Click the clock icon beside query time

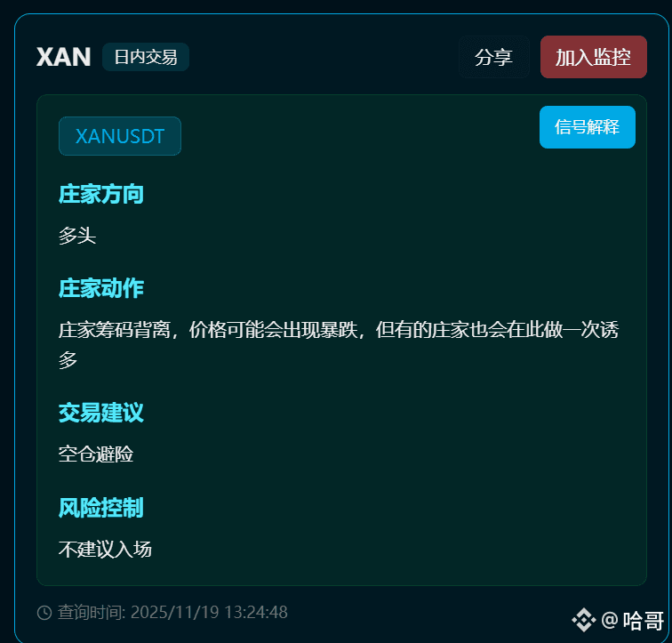point(44,613)
